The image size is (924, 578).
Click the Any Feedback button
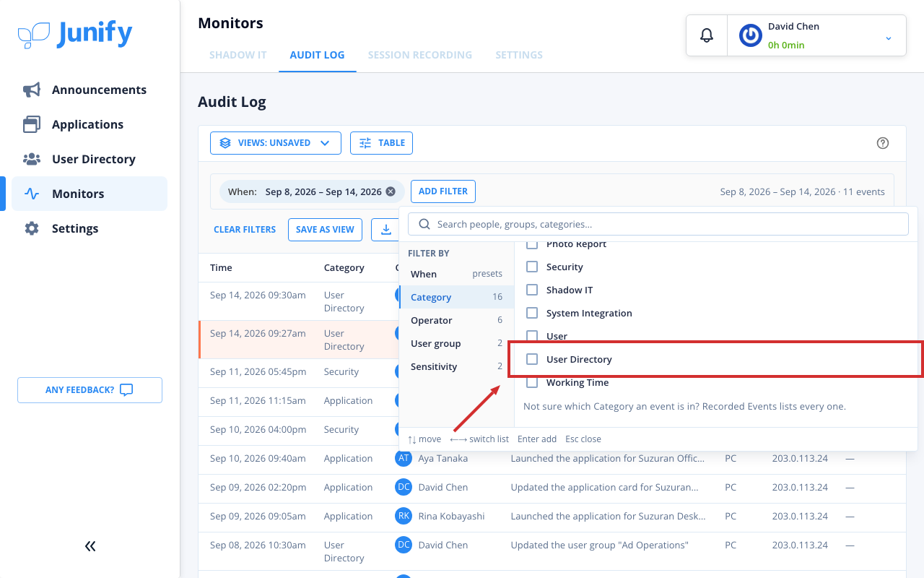point(90,390)
